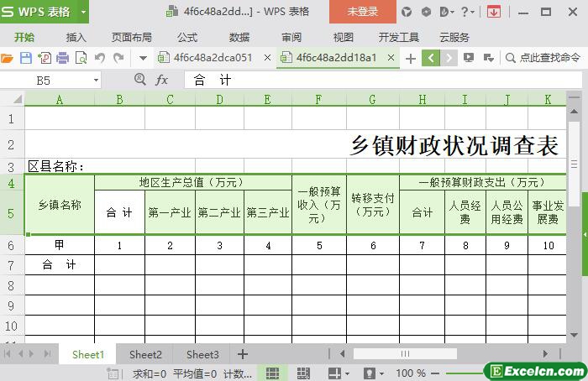588x381 pixels.
Task: Open the 审阅 ribbon tab
Action: (x=291, y=37)
